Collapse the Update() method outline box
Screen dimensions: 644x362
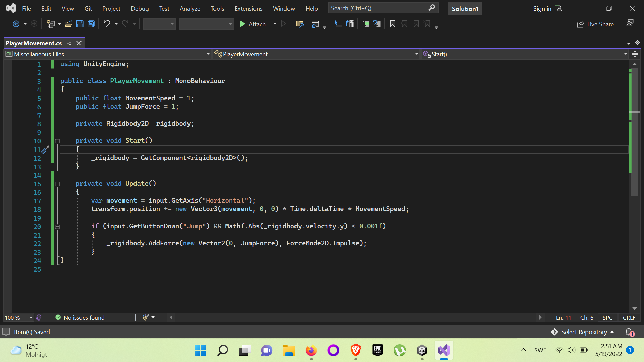point(57,184)
